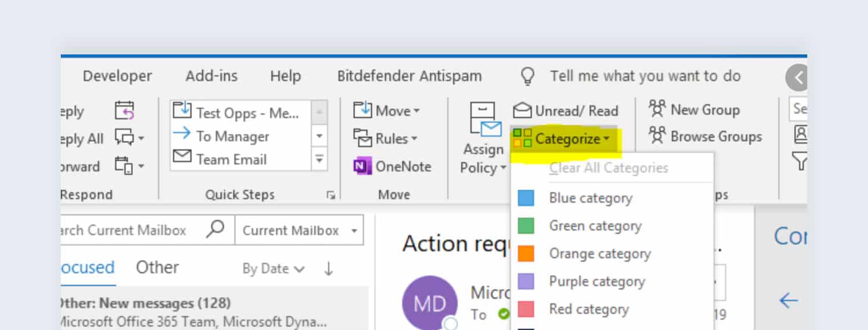Click the Rules folder icon
This screenshot has height=330, width=868.
pyautogui.click(x=362, y=138)
